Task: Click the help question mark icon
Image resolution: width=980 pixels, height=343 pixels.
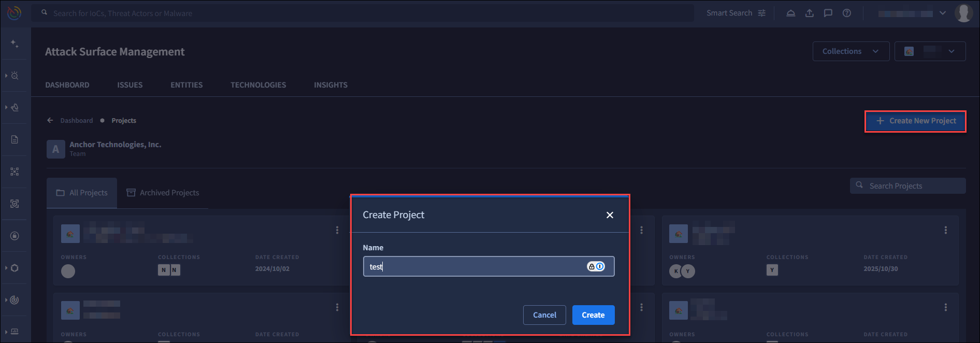Action: coord(847,13)
